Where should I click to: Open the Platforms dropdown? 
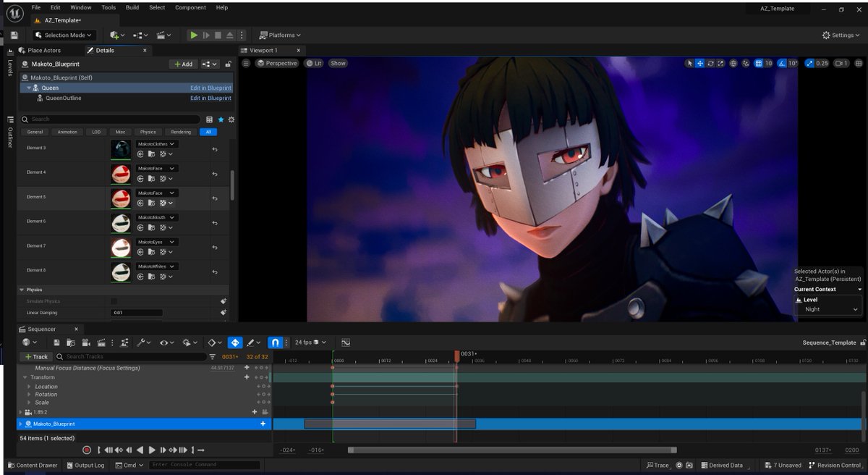coord(280,35)
